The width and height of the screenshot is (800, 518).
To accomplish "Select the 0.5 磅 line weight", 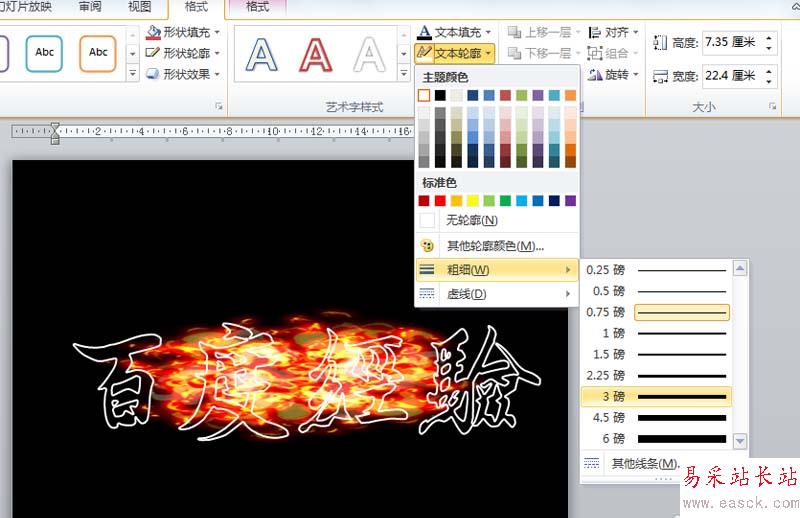I will tap(656, 291).
